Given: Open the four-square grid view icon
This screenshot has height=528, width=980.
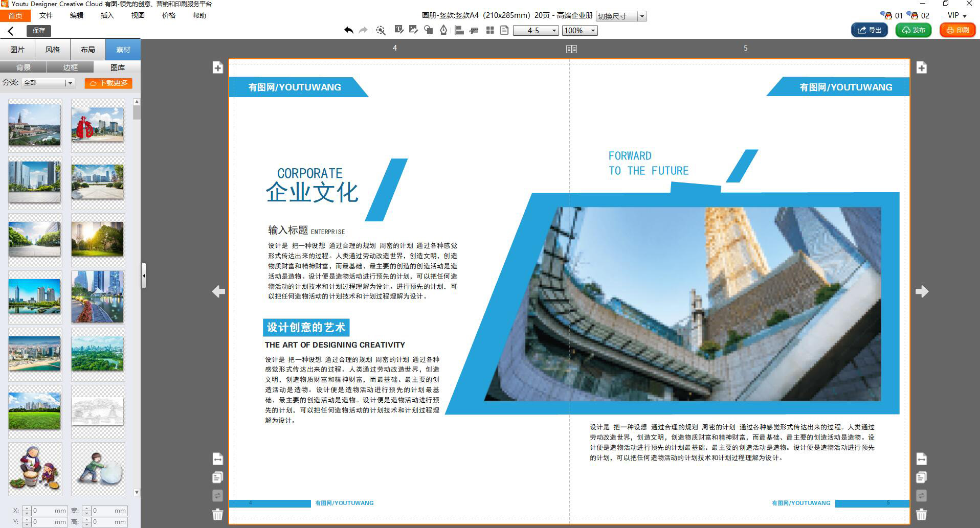Looking at the screenshot, I should coord(490,30).
